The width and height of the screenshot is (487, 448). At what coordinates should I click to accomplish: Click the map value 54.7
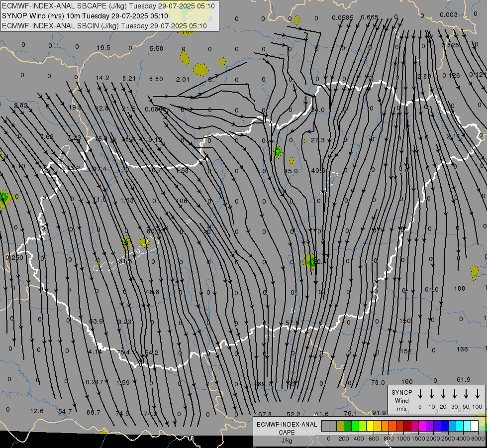[65, 412]
